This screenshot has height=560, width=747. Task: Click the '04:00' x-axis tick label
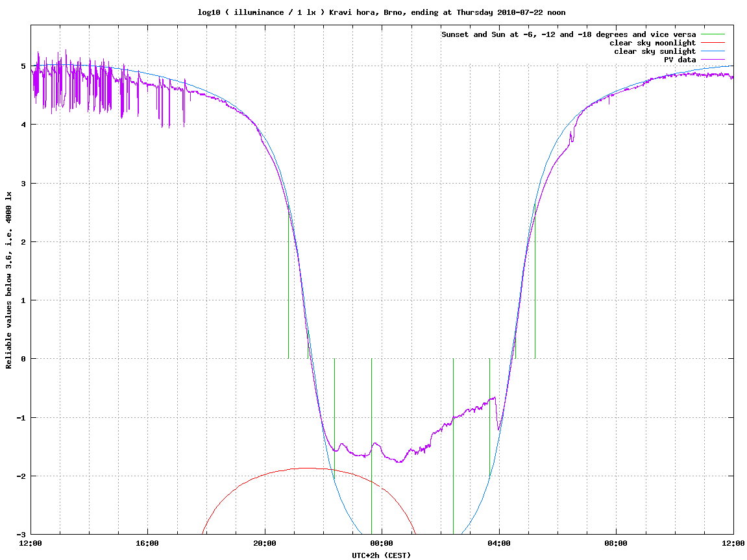(x=499, y=543)
